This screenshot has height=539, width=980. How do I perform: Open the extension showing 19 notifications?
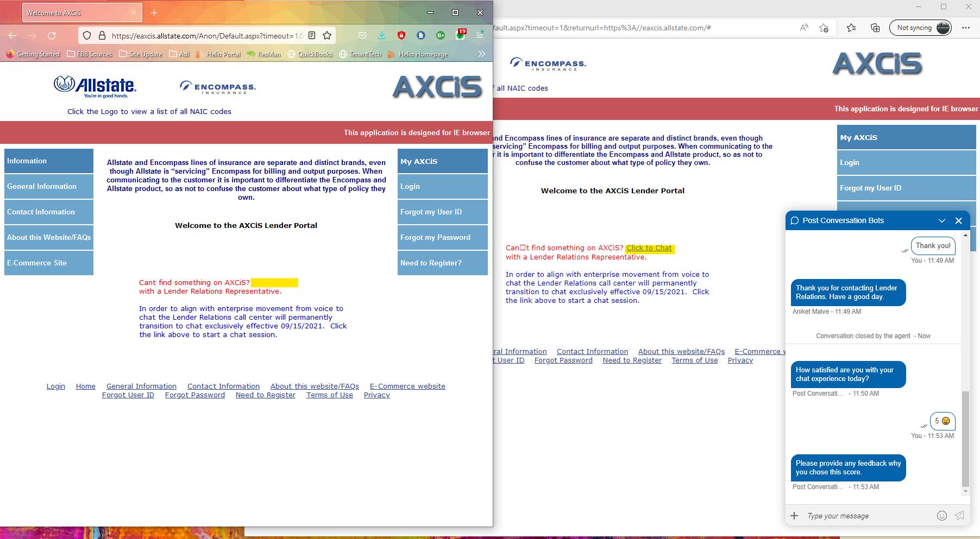coord(459,35)
